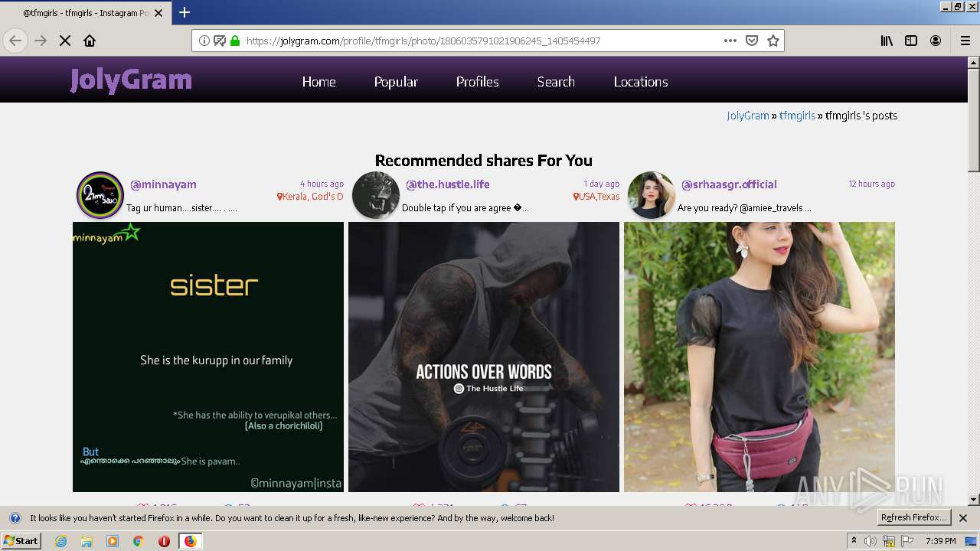Click caption 'Are you ready? @amiee_travels'
Screen dimensions: 980x551
point(744,208)
